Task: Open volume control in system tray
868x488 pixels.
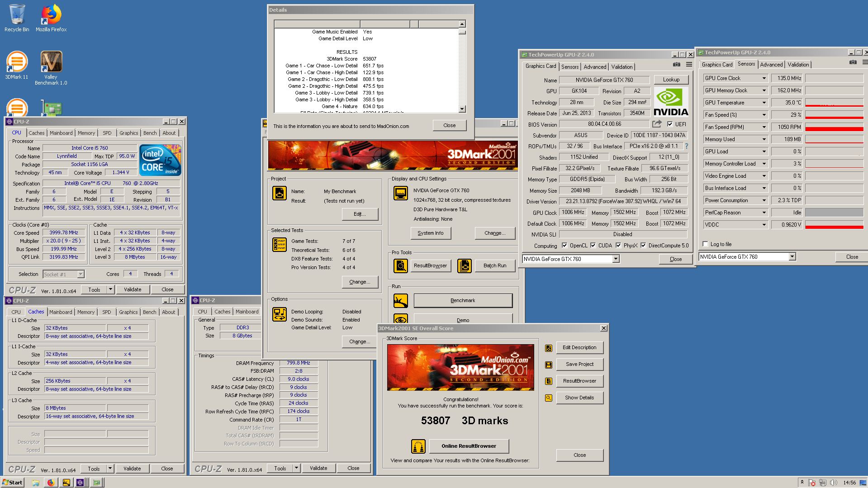Action: [x=833, y=483]
